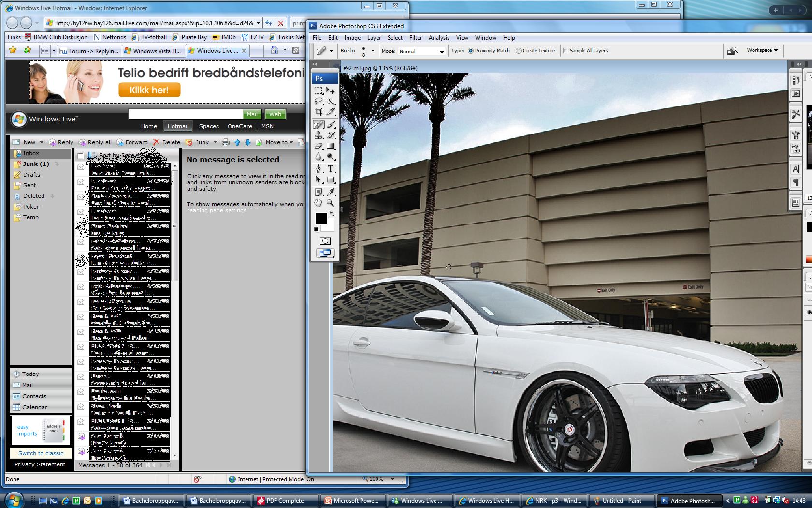Select the Rectangle shape tool
Viewport: 812px width, 508px height.
[x=331, y=179]
